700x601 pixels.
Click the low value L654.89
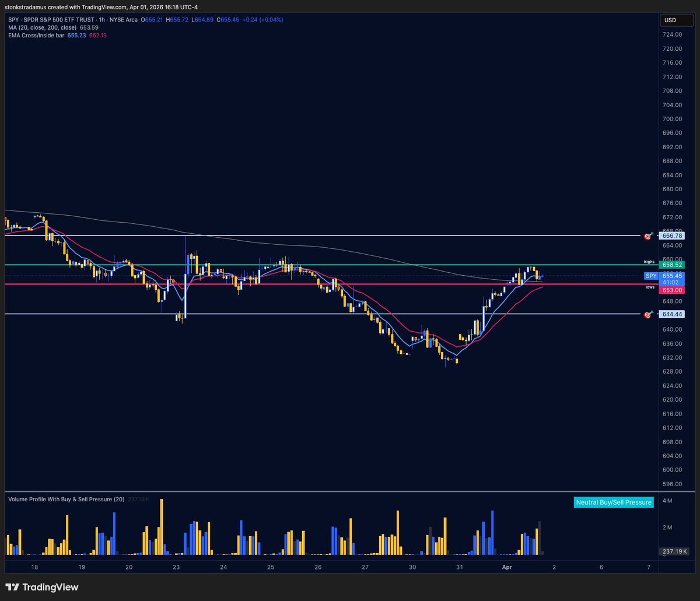(203, 19)
